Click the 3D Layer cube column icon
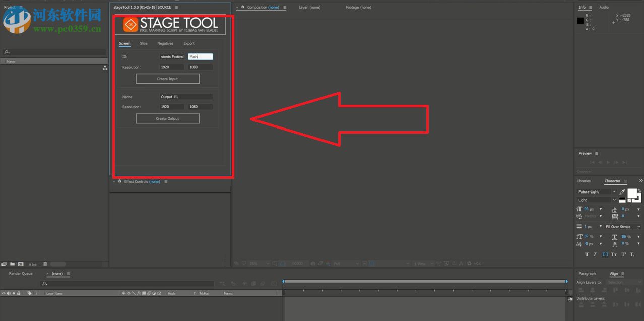 click(159, 293)
